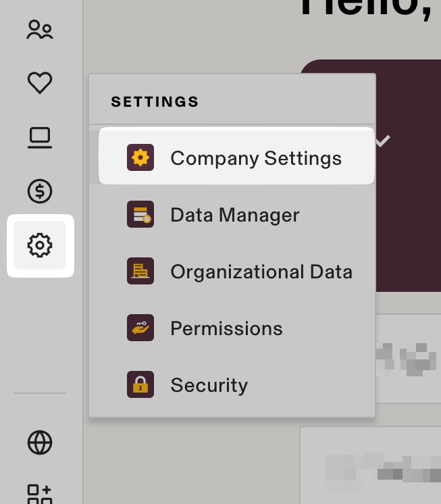The image size is (441, 504).
Task: Select the bottom blurred card on the dashboard
Action: click(378, 466)
